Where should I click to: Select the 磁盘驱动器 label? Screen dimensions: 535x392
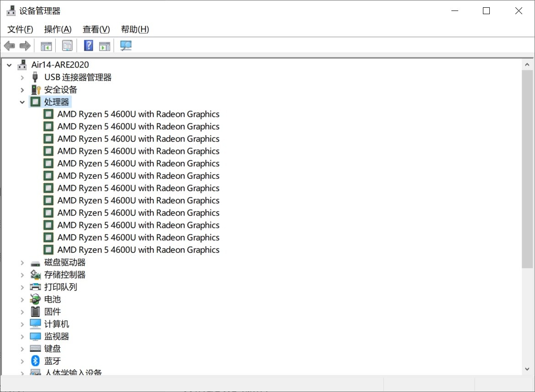[x=65, y=262]
